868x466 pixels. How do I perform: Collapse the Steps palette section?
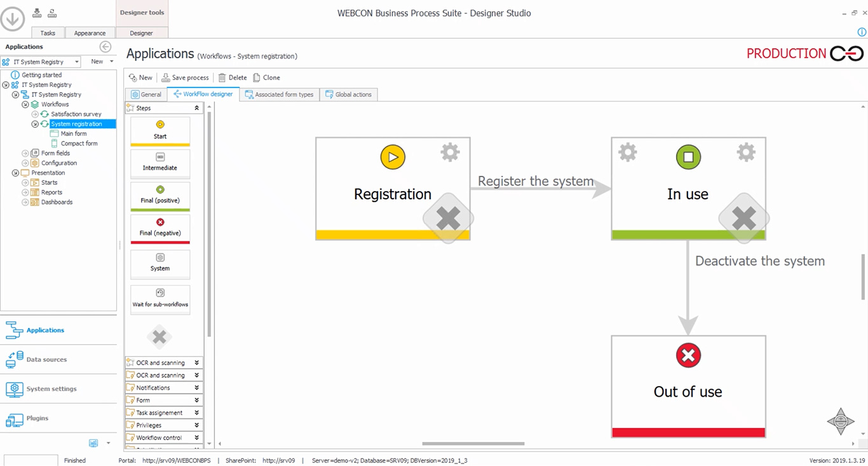pyautogui.click(x=196, y=108)
